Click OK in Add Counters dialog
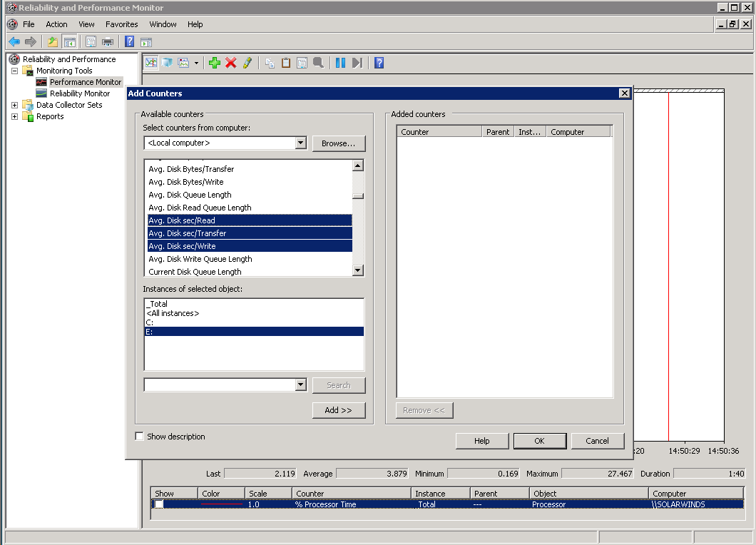The height and width of the screenshot is (545, 756). click(x=539, y=441)
